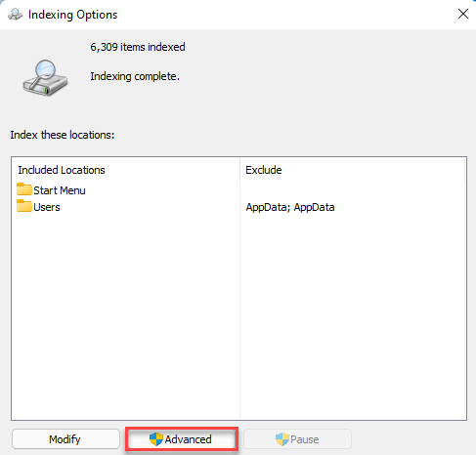Close the Indexing Options dialog

click(x=463, y=14)
